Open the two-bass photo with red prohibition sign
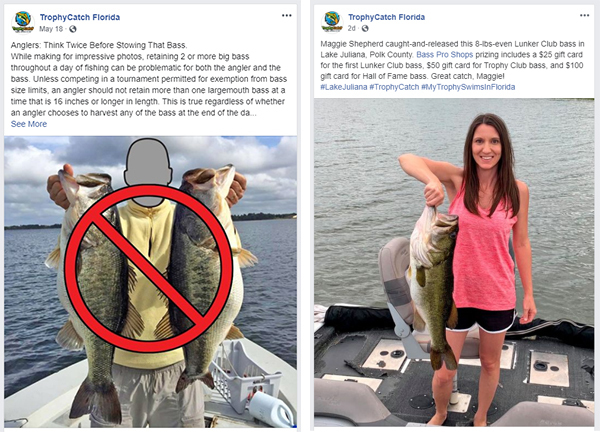The width and height of the screenshot is (600, 432). tap(150, 282)
